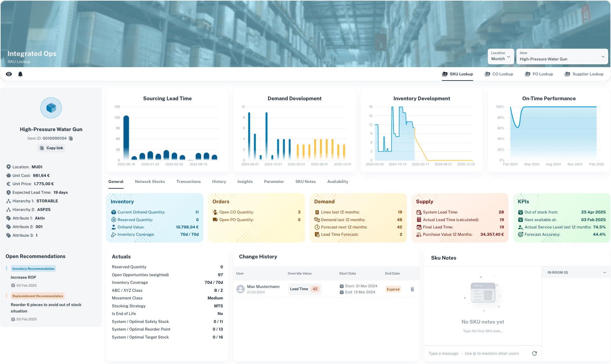
Task: Toggle the Expired status badge in Change History
Action: [393, 289]
